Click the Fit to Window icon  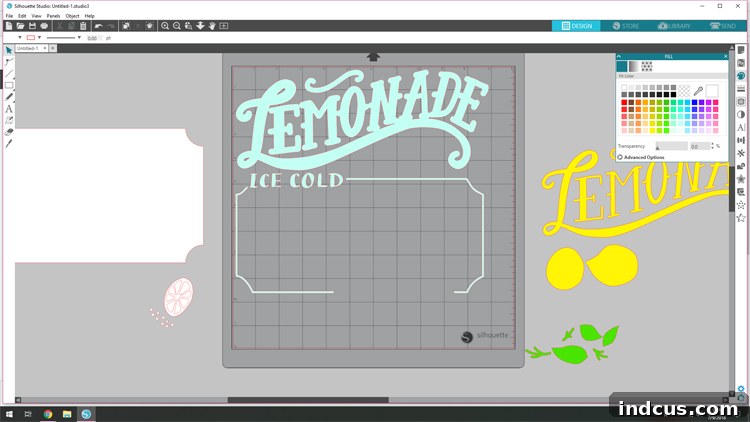point(223,26)
